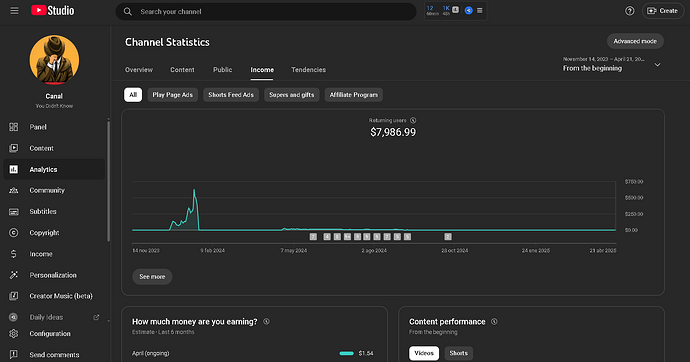Image resolution: width=690 pixels, height=362 pixels.
Task: Open Creator Music (beta) in sidebar
Action: (54, 296)
